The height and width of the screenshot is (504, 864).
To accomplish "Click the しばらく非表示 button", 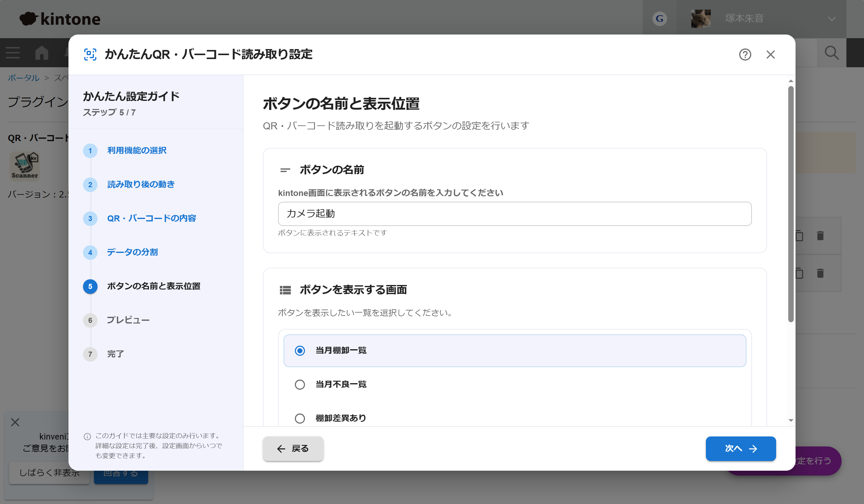I will [x=49, y=473].
